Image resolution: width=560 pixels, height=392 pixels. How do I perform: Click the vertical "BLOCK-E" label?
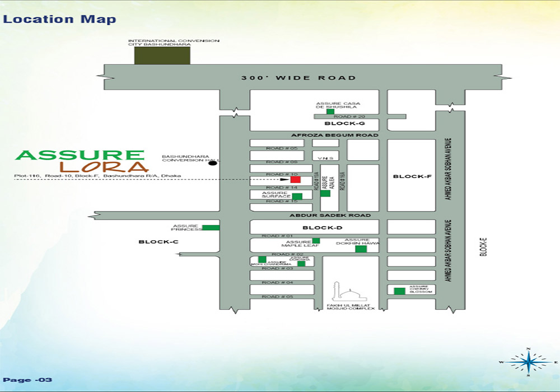coord(484,247)
